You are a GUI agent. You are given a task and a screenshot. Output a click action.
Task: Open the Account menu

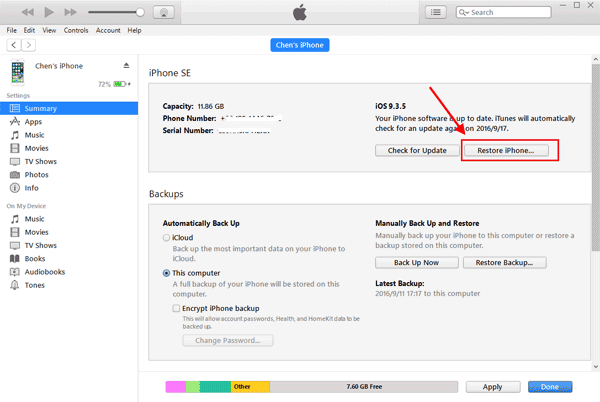coord(108,30)
